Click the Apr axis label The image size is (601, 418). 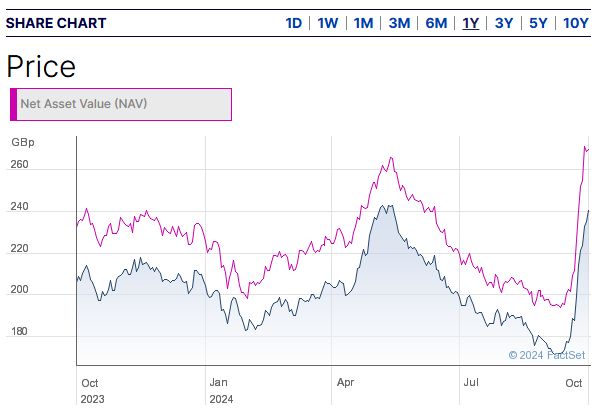click(x=345, y=382)
